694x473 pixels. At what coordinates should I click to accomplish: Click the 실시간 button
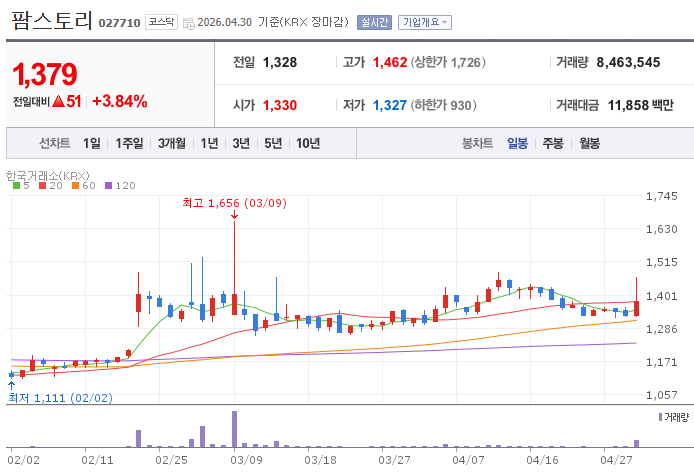coord(374,22)
